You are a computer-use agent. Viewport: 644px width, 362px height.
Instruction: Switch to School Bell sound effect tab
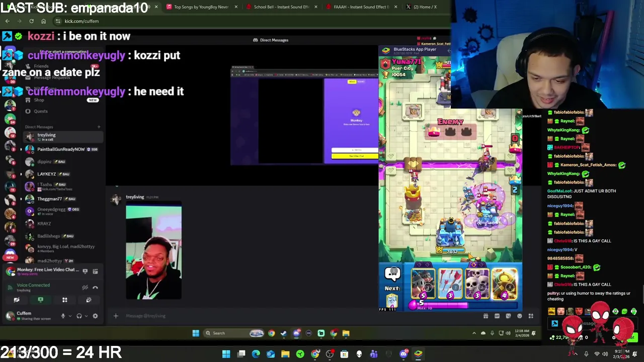(x=281, y=7)
